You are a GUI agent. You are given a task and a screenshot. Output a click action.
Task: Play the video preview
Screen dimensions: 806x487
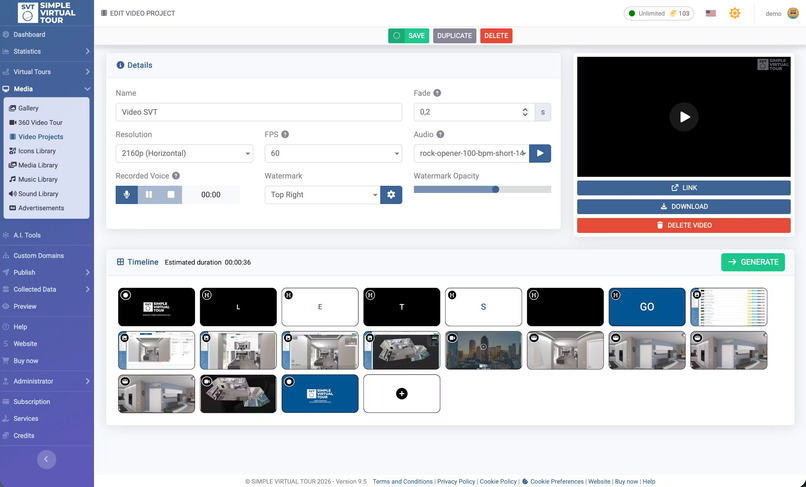(684, 117)
